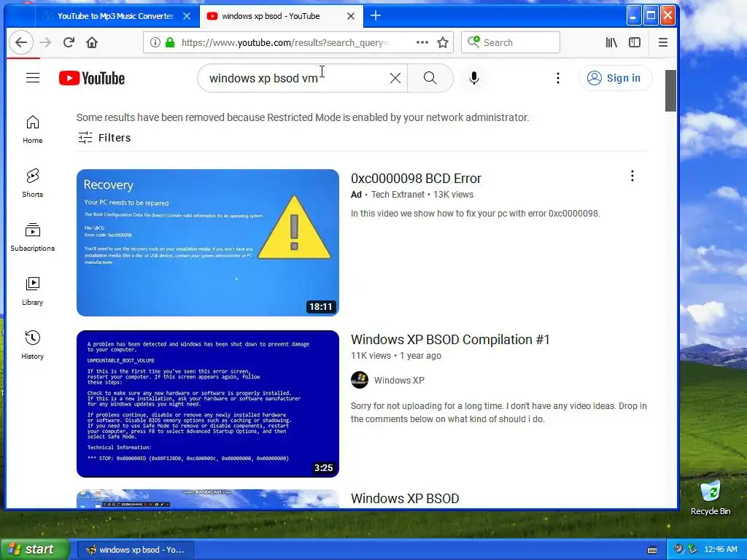Image resolution: width=747 pixels, height=560 pixels.
Task: Sign in to YouTube
Action: tap(615, 78)
